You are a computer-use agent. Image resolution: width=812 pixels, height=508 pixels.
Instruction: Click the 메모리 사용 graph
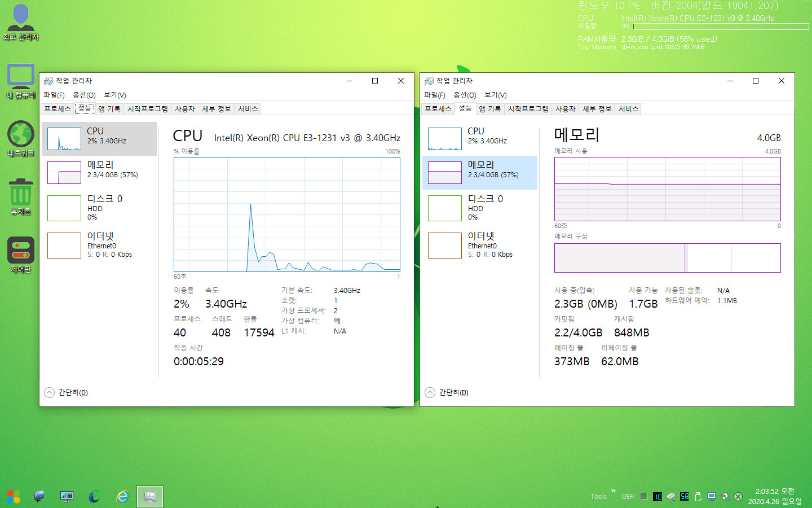(x=668, y=189)
